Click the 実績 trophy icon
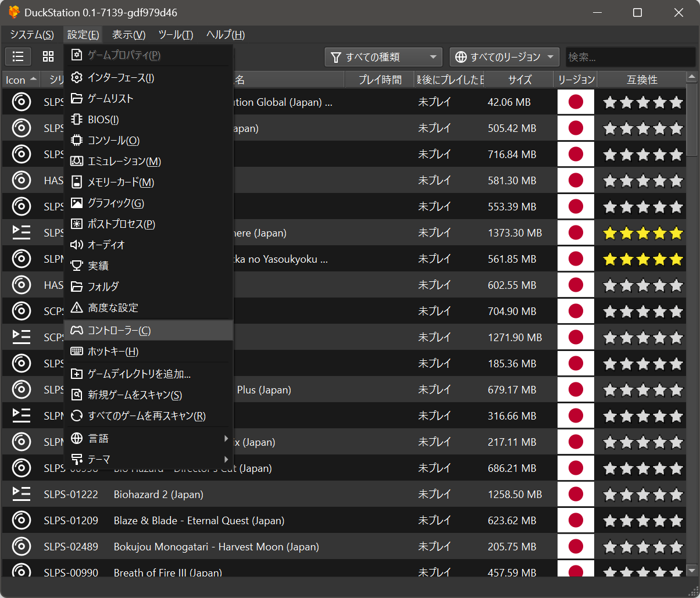This screenshot has height=598, width=700. pos(77,266)
